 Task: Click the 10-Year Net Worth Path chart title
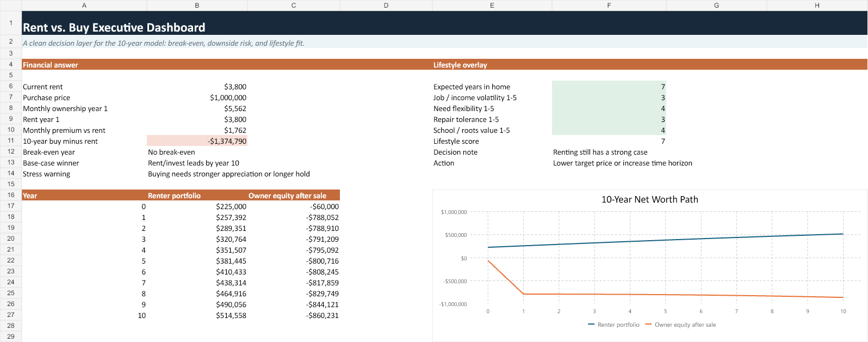tap(649, 199)
